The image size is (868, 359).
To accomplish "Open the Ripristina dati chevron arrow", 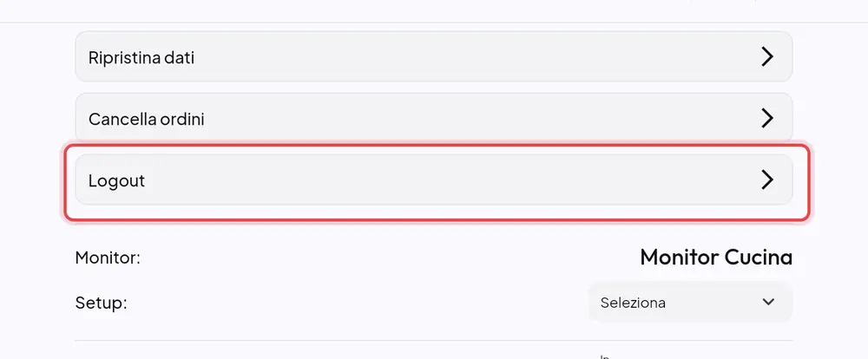I will (766, 56).
